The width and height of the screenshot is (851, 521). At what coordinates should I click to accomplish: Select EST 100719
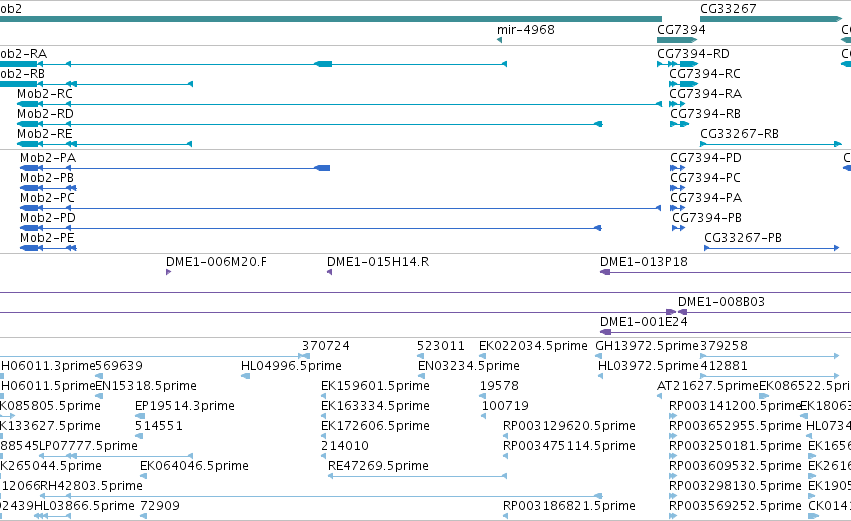click(505, 406)
